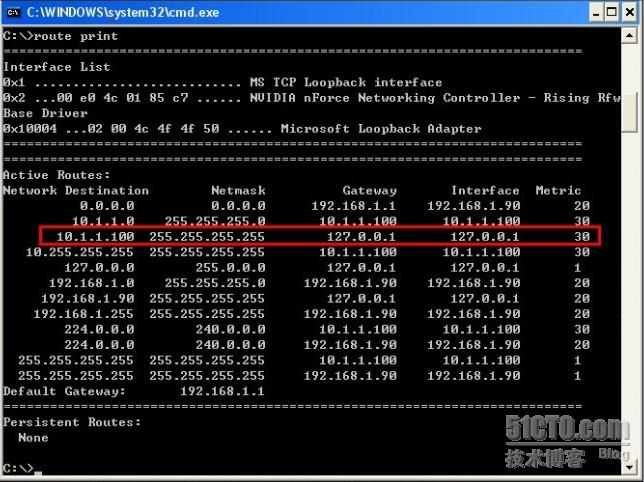Click the cmd.exe system menu icon
The image size is (644, 482).
pos(13,12)
